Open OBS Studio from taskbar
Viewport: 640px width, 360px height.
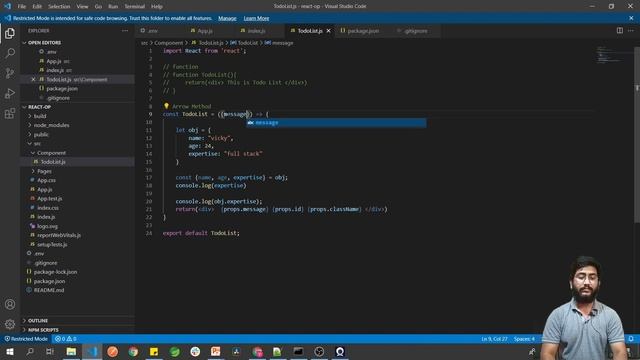click(x=319, y=351)
